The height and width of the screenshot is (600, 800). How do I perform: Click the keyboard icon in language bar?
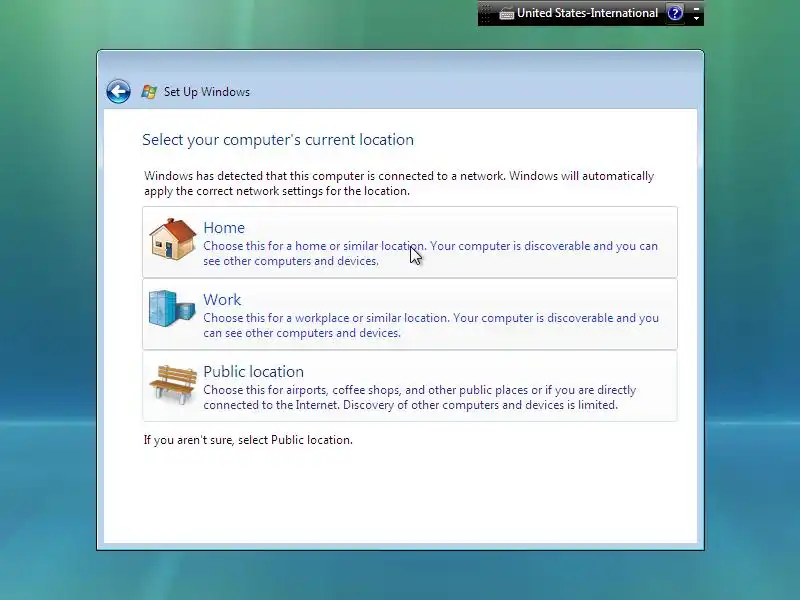click(x=506, y=14)
